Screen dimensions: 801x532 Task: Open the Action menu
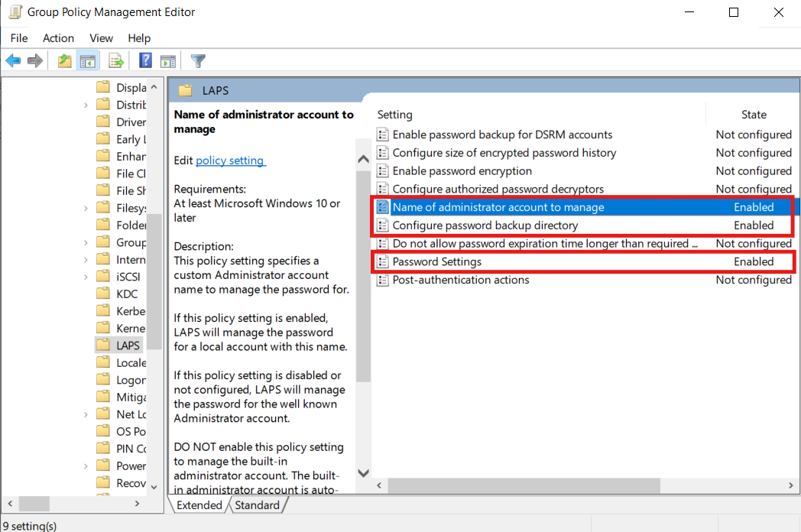coord(58,38)
